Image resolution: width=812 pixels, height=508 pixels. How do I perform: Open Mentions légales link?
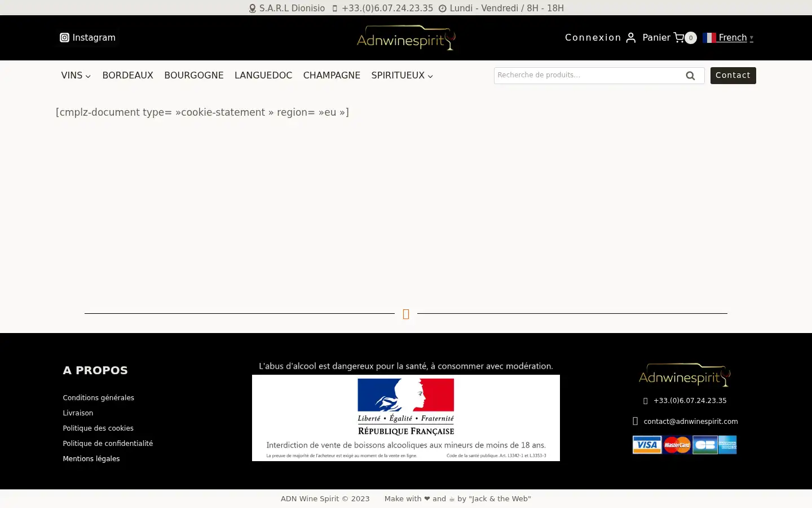91,459
